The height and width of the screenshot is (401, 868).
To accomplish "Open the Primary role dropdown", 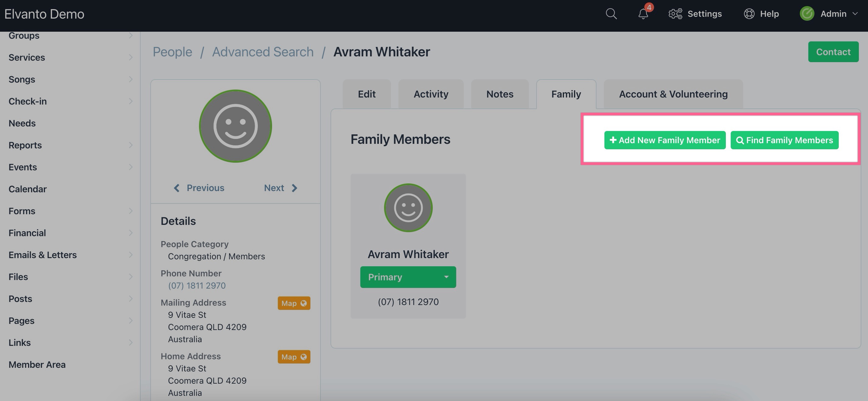I will coord(408,277).
